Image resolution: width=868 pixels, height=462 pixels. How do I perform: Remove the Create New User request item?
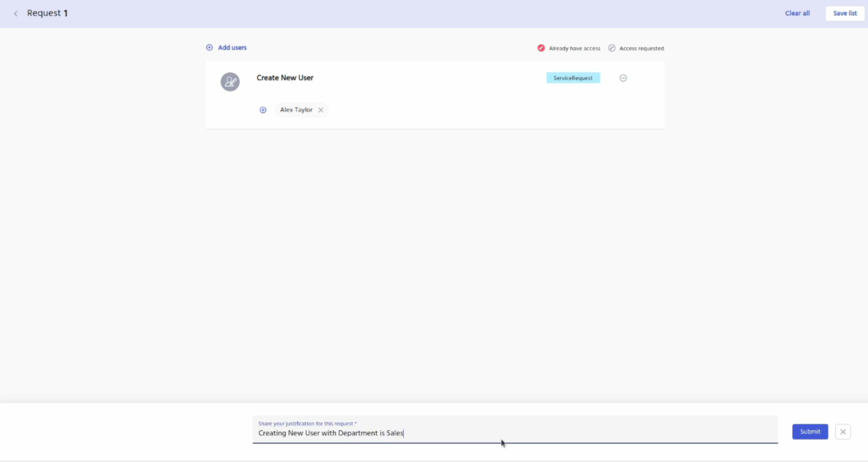pos(623,78)
